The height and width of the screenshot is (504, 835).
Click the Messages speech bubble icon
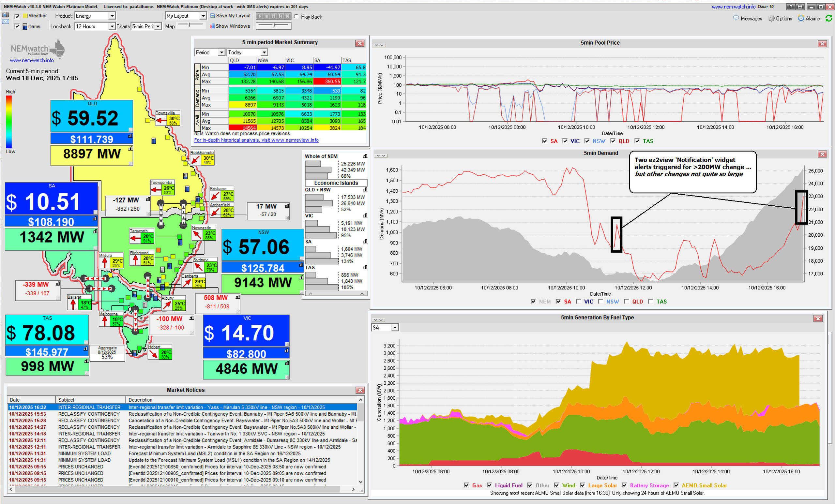pos(736,18)
